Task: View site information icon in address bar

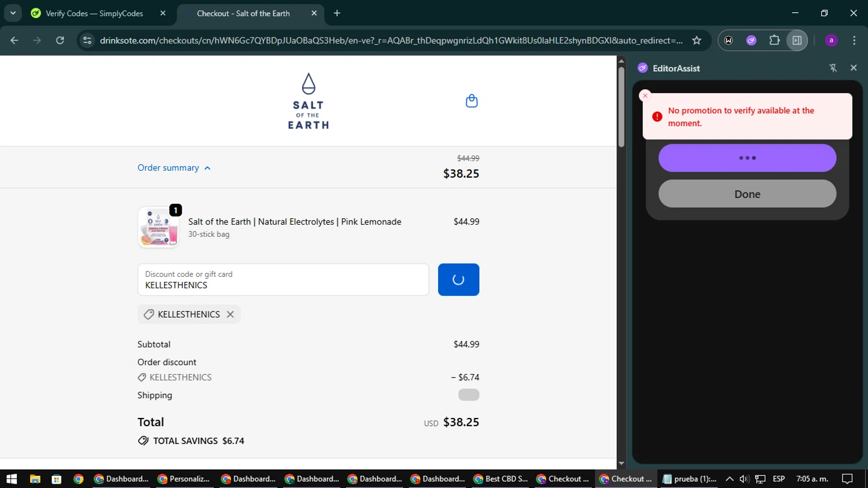Action: pyautogui.click(x=87, y=41)
